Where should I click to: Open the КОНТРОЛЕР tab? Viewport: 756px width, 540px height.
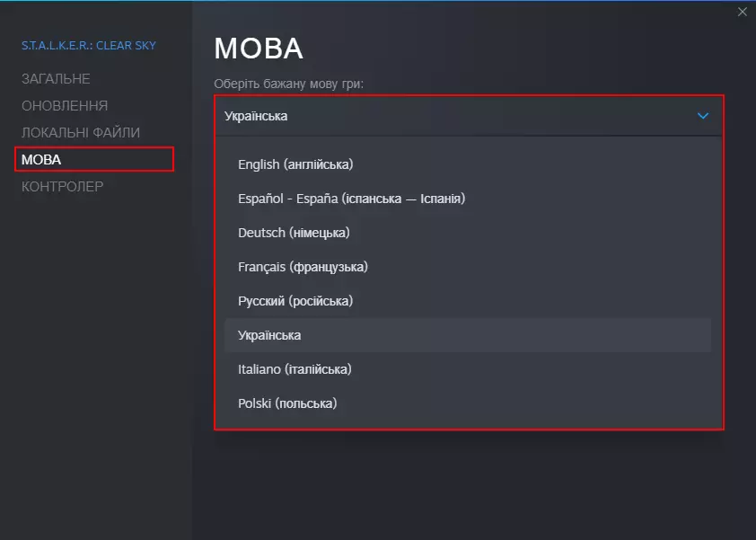63,187
